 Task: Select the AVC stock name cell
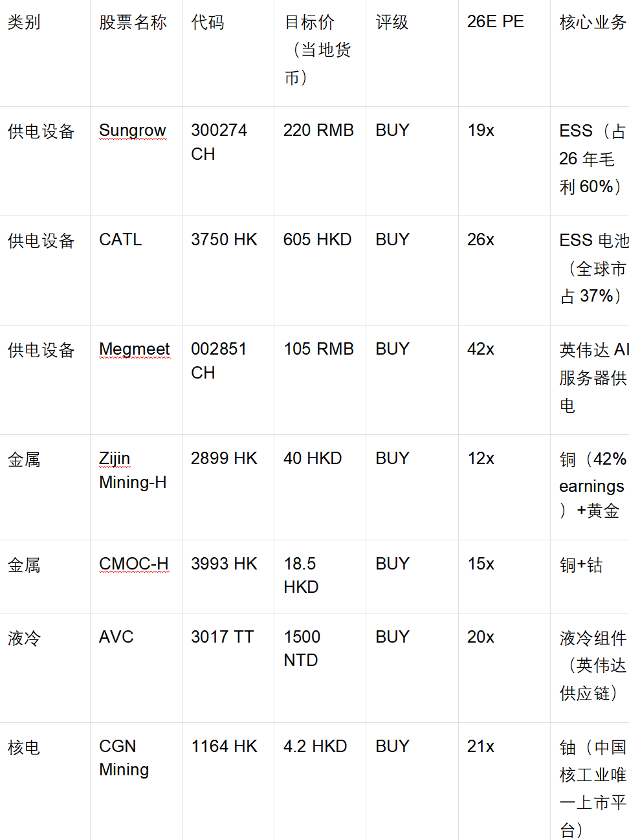116,637
